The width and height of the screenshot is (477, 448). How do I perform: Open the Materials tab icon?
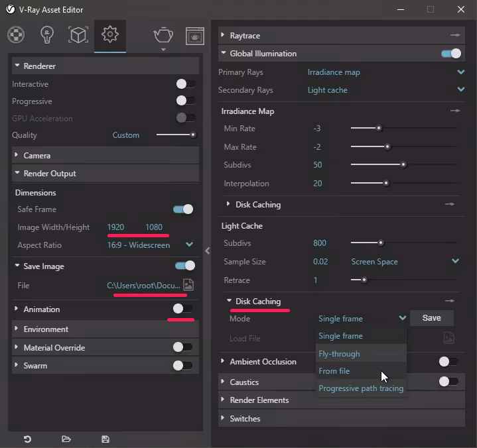click(x=16, y=34)
